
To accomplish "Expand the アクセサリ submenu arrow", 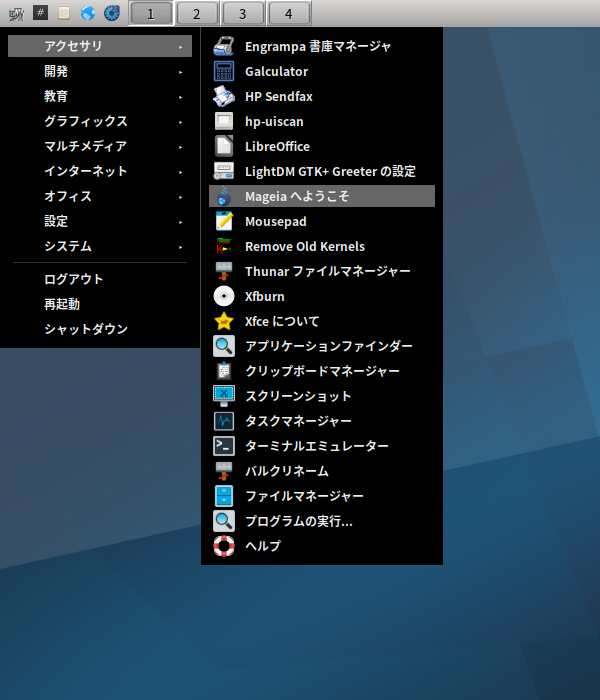I will pos(180,47).
